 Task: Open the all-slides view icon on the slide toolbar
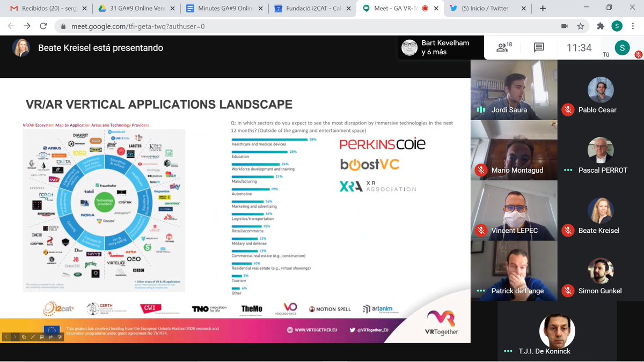click(x=24, y=337)
